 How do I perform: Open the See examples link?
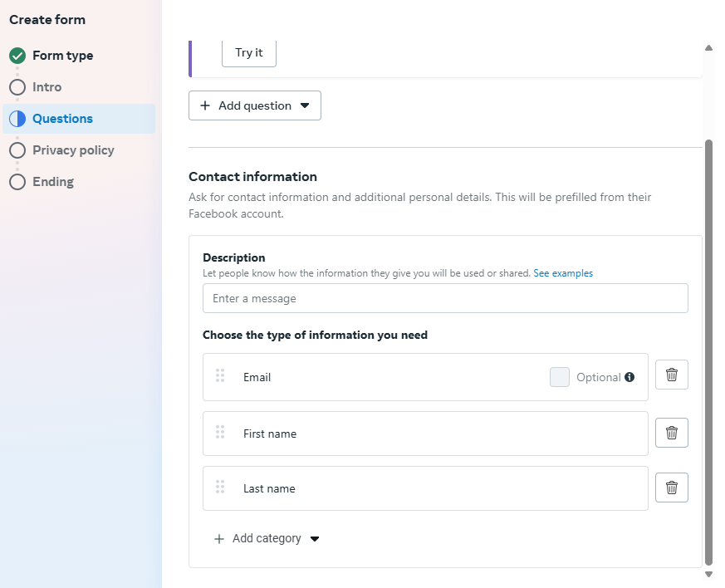pos(563,273)
